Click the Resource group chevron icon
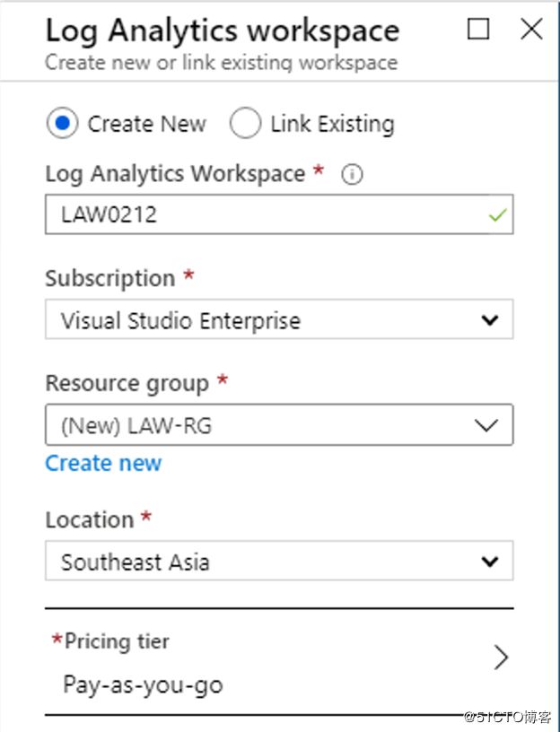 486,425
